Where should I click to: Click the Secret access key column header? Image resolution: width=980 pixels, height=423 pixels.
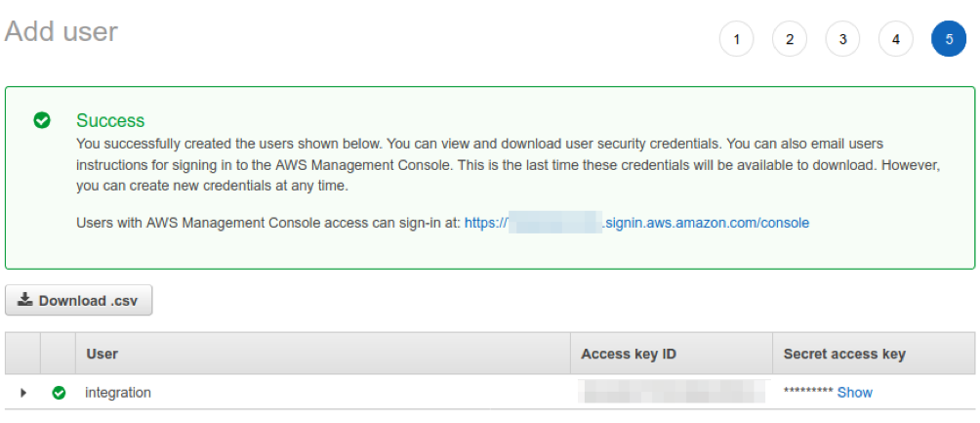[x=844, y=355]
